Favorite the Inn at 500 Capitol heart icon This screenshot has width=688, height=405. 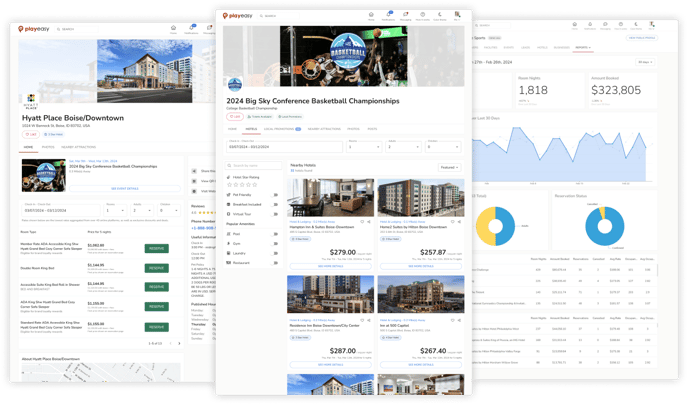click(452, 320)
